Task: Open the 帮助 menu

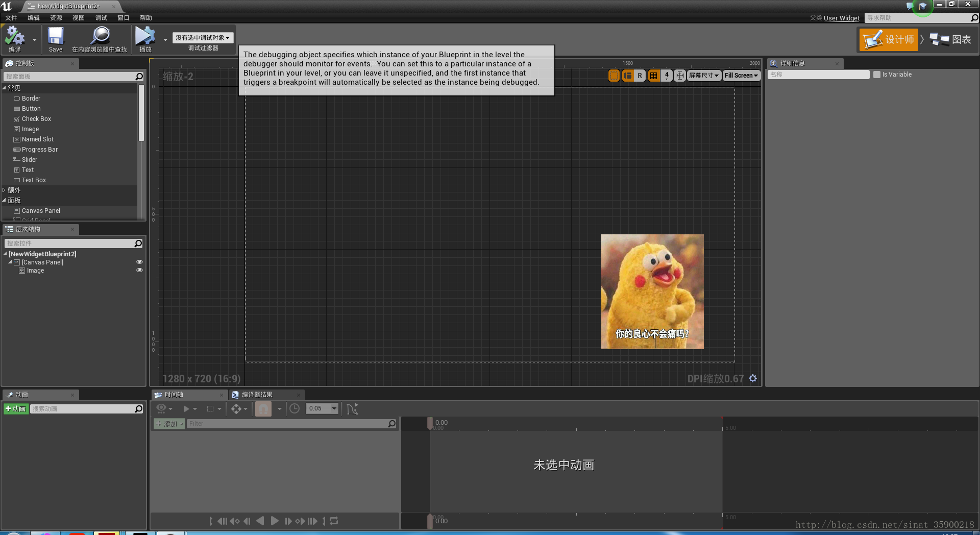Action: [146, 18]
